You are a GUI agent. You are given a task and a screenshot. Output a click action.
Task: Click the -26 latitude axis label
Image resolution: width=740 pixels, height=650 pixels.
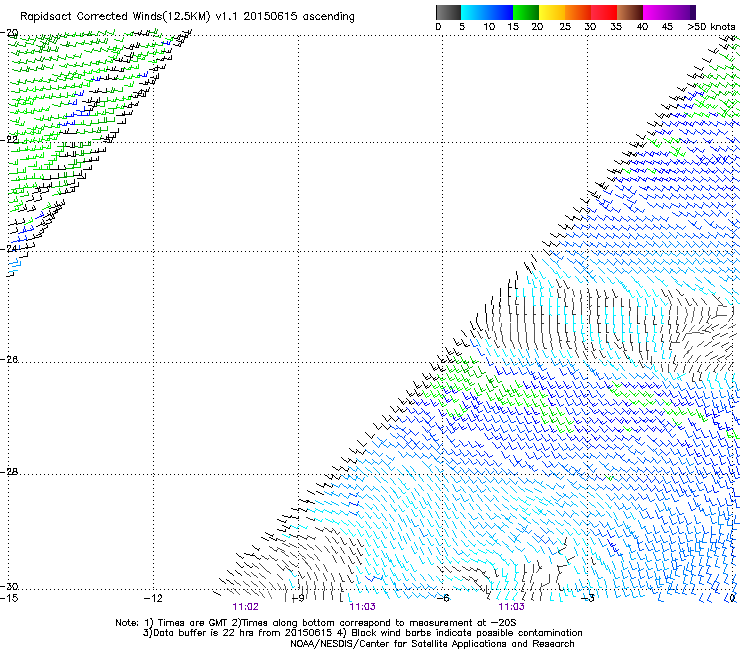10,360
